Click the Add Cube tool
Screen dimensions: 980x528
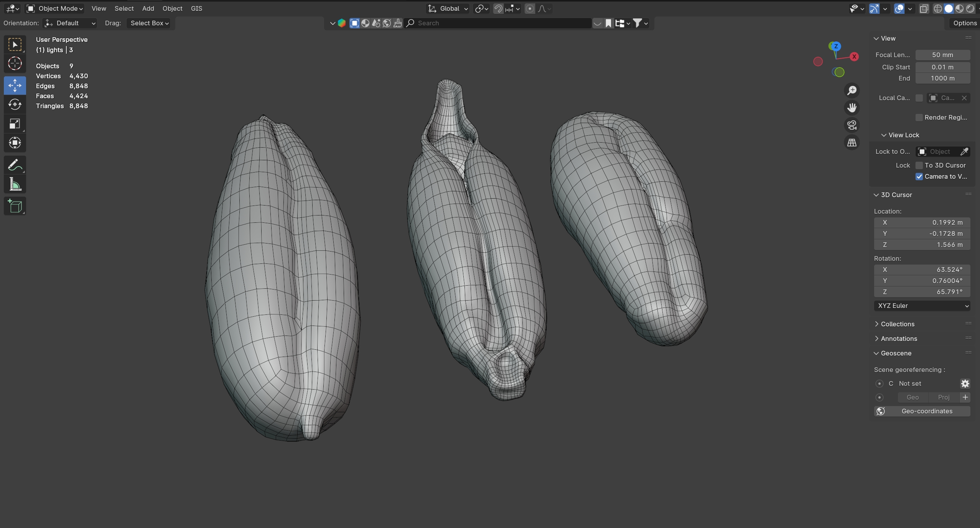click(x=15, y=206)
